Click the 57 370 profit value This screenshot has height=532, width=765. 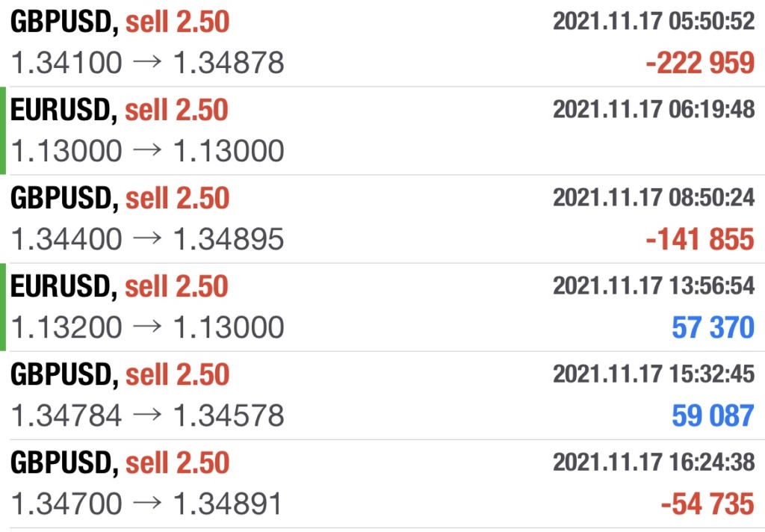tap(713, 327)
